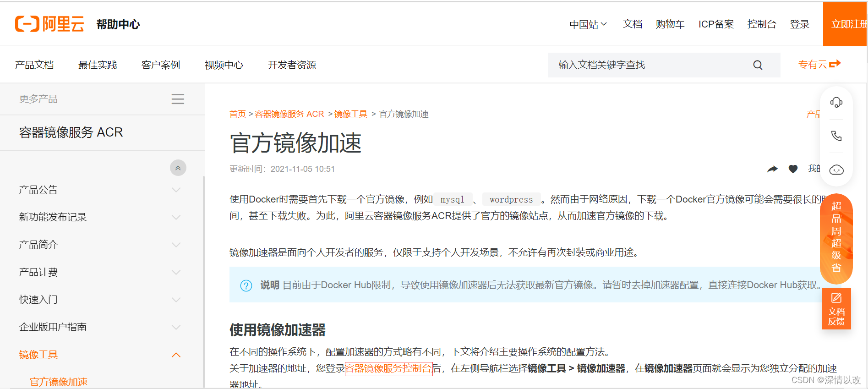868x389 pixels.
Task: Click the 官方镜像加速 page title
Action: pos(295,143)
